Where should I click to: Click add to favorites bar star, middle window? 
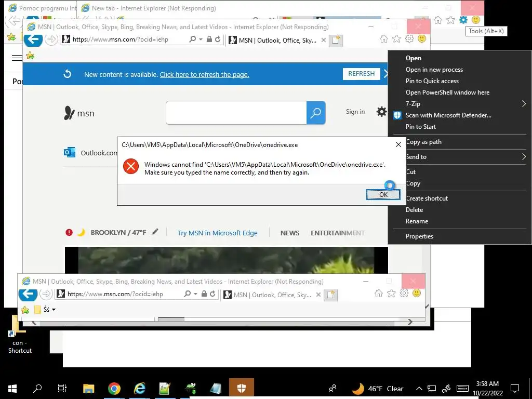coord(30,56)
